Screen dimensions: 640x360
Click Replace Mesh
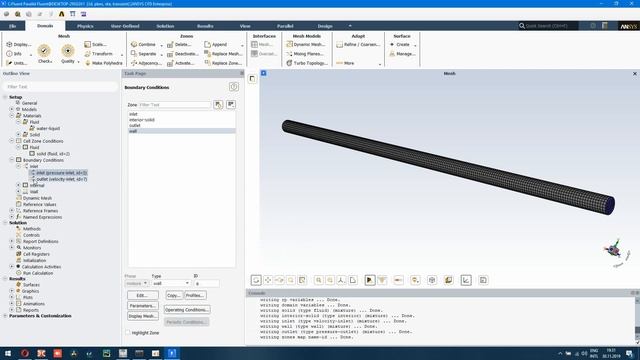pos(223,53)
